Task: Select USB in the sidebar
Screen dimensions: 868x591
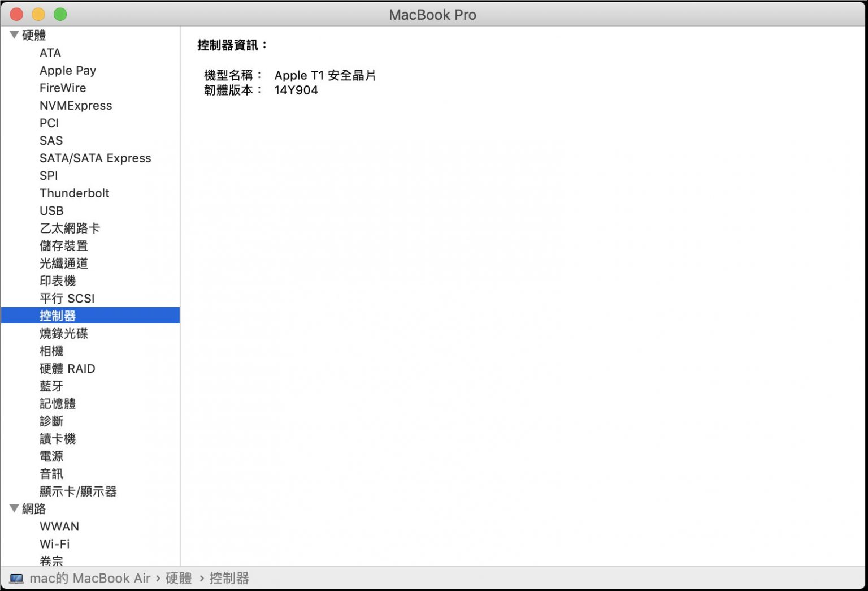Action: [x=51, y=210]
